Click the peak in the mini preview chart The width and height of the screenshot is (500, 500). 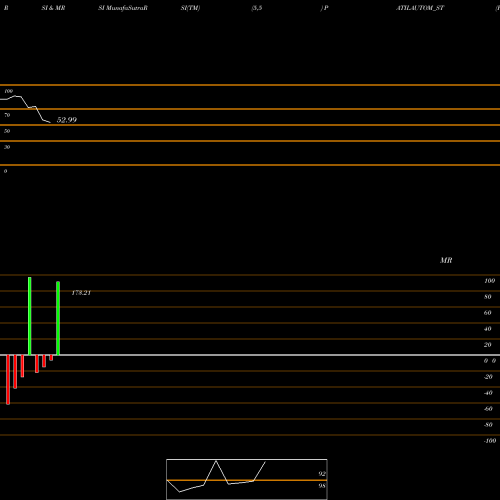(x=216, y=461)
